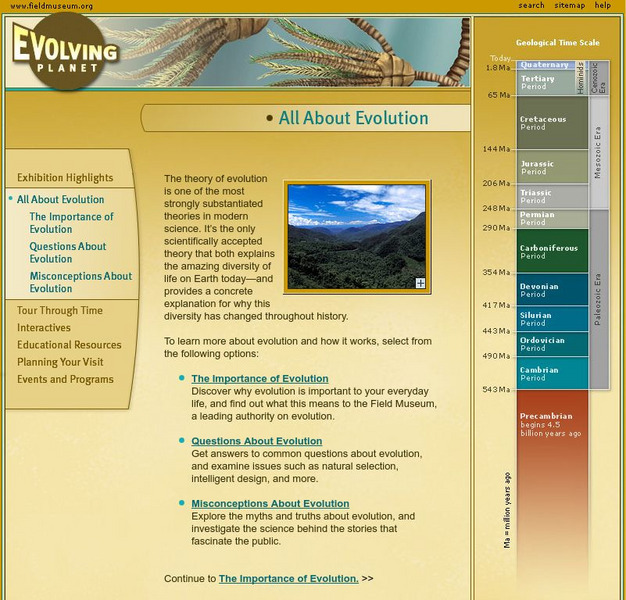Screen dimensions: 626x600
Task: Click the Today label on time scale
Action: 501,58
